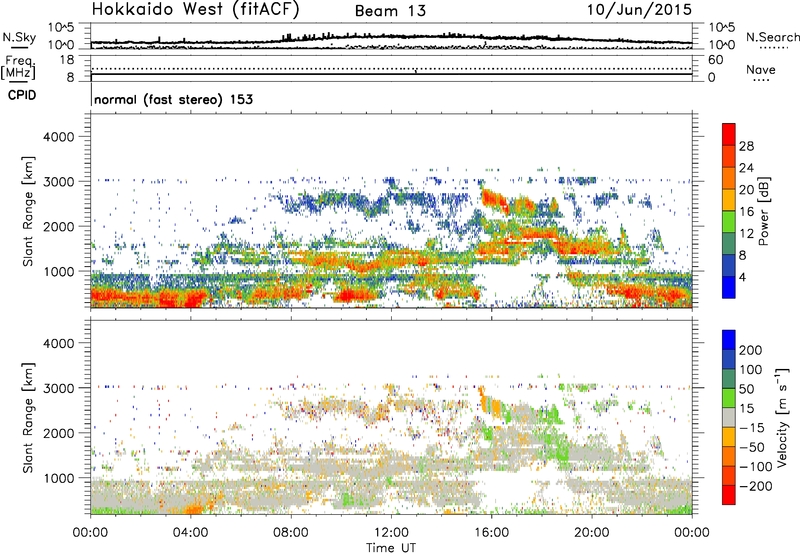Click the '3000' tick of the velocity panel
The height and width of the screenshot is (554, 800).
click(59, 388)
